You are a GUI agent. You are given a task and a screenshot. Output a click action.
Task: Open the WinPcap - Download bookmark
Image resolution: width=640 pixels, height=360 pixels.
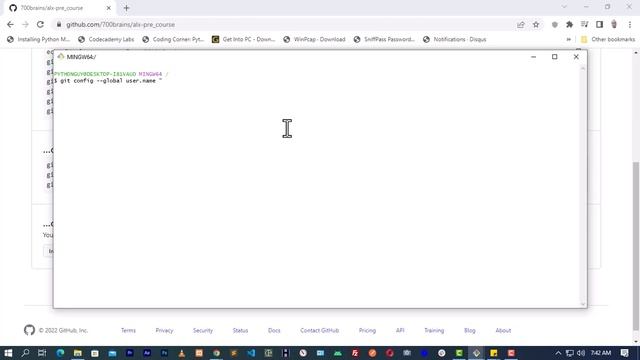(x=314, y=39)
